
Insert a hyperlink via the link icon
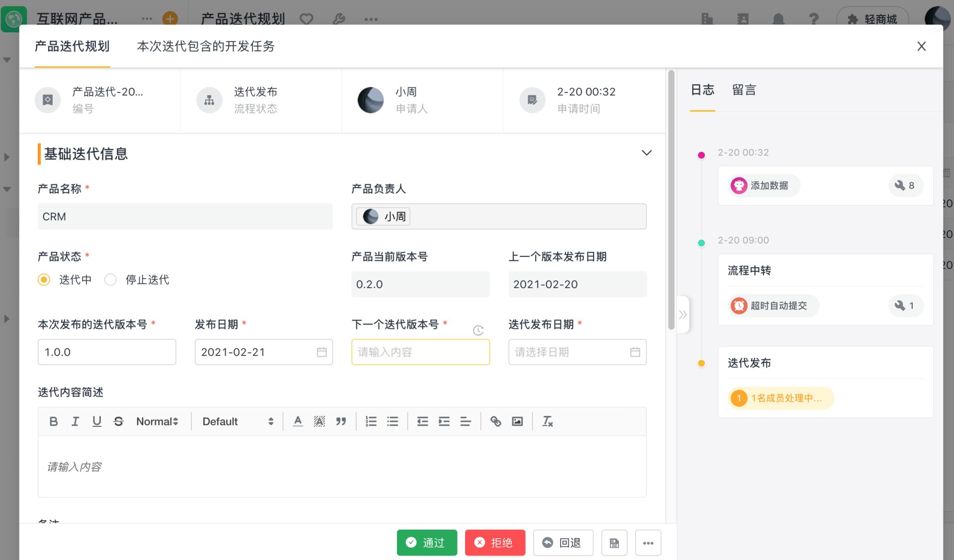(495, 421)
